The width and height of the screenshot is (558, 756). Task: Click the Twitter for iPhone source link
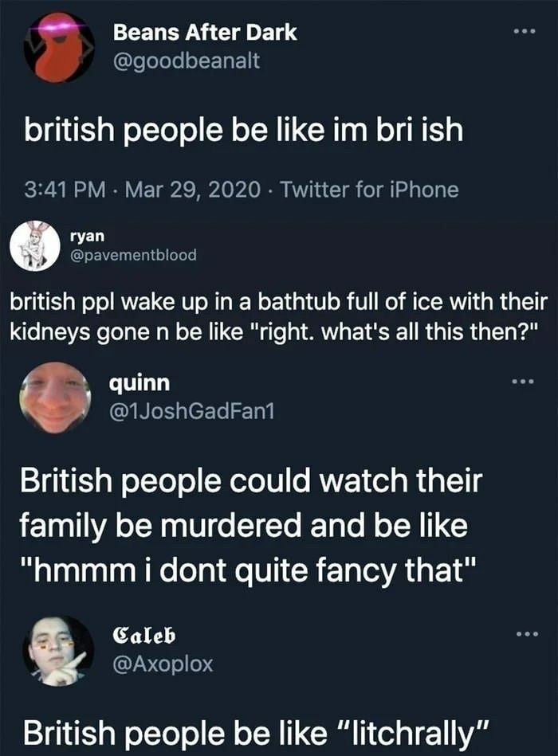[x=369, y=189]
